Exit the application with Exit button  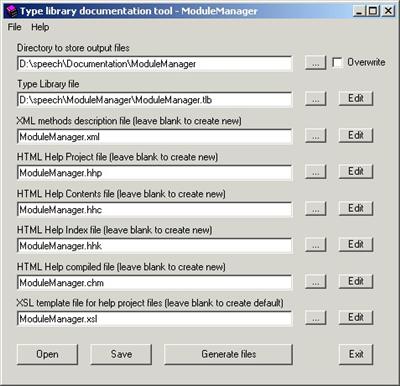356,354
